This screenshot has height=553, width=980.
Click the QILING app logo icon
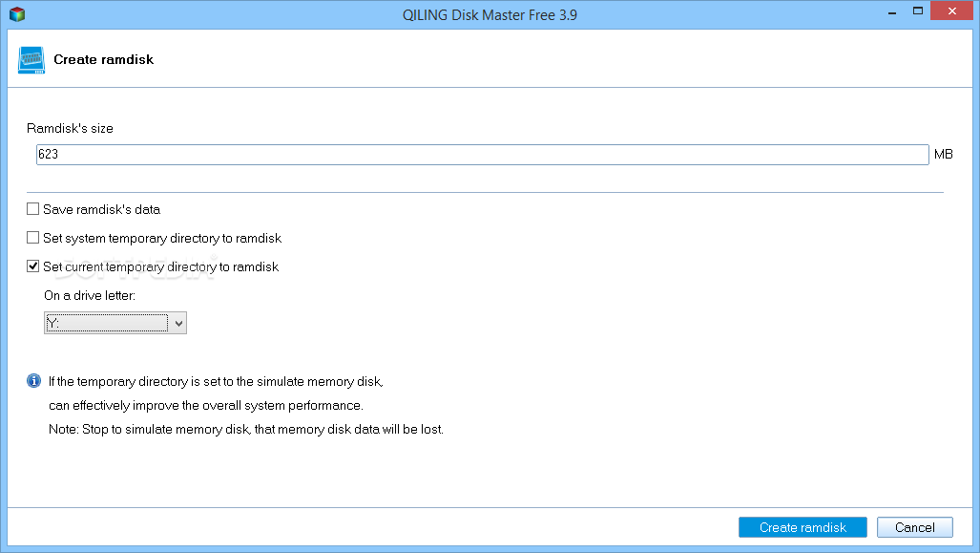tap(17, 13)
